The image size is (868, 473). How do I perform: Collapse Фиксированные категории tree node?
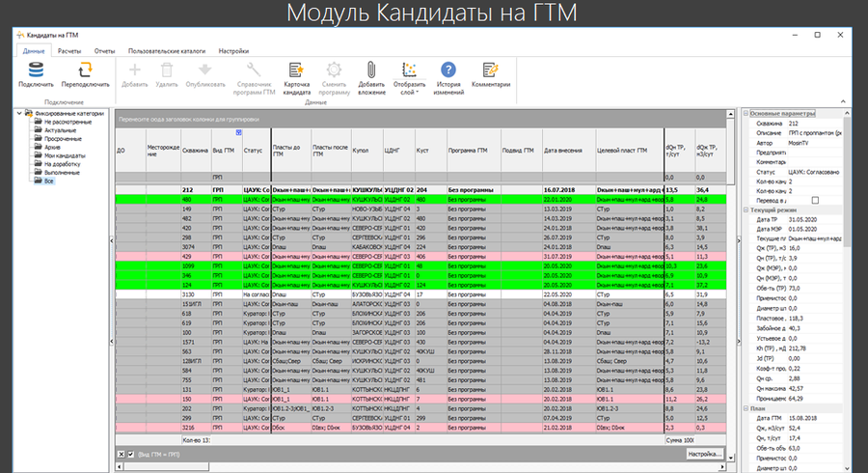pyautogui.click(x=19, y=113)
